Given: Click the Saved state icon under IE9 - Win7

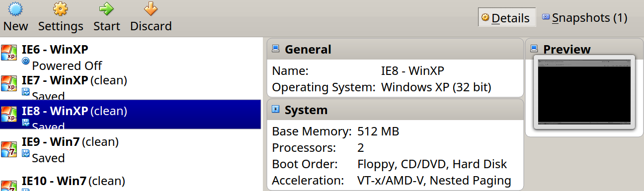Looking at the screenshot, I should [x=26, y=154].
